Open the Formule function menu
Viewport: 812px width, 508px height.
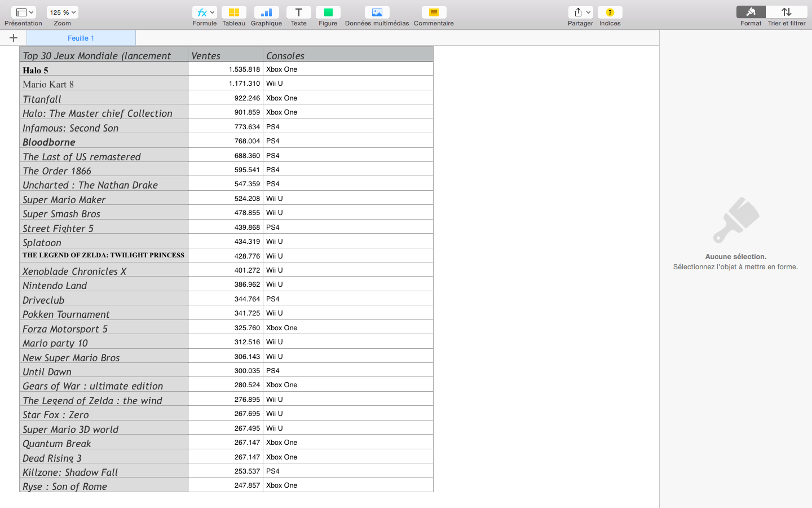point(204,12)
